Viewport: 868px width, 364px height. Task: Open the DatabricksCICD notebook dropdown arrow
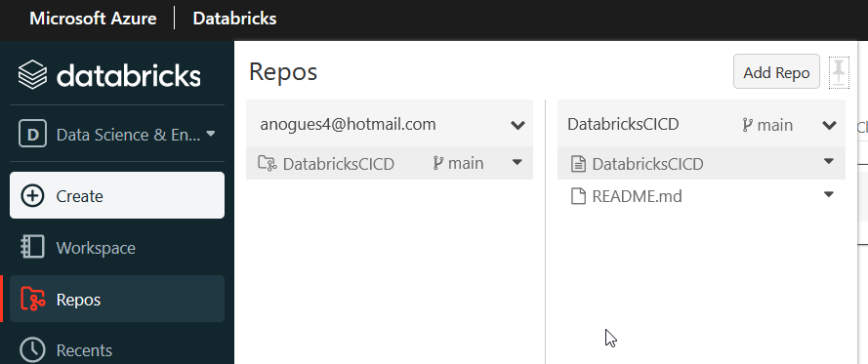click(829, 161)
